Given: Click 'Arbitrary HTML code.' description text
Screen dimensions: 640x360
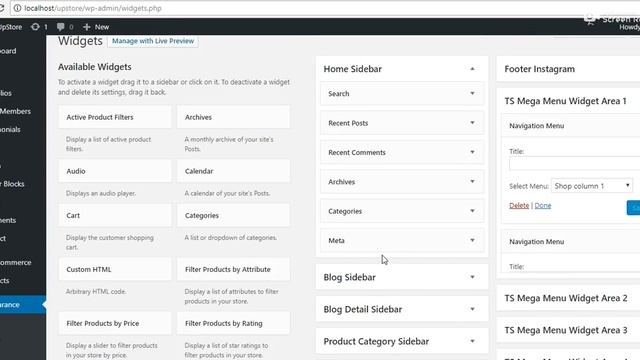Looking at the screenshot, I should coord(96,292).
